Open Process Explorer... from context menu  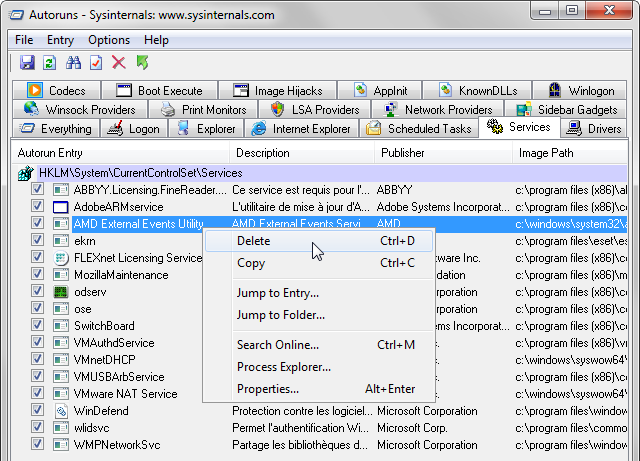coord(319,367)
